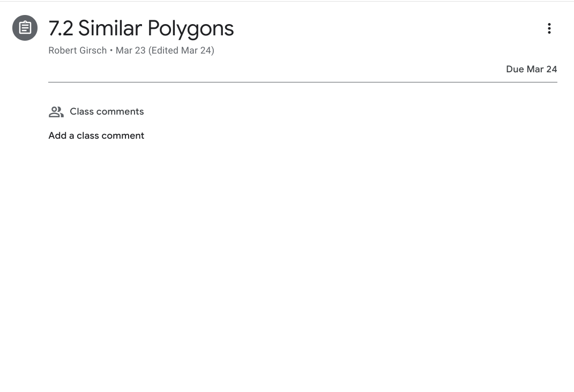Click the horizontal divider under the header
The height and width of the screenshot is (392, 574).
302,82
